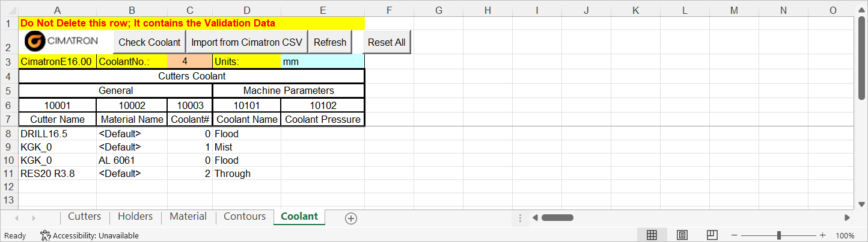Open the Contours sheet tab
The height and width of the screenshot is (242, 868).
(x=245, y=217)
